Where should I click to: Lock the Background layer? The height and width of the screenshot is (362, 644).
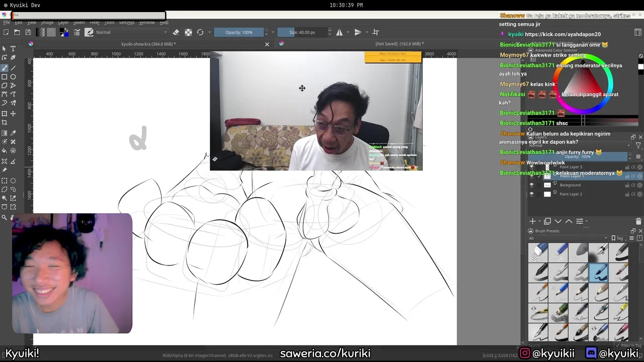pyautogui.click(x=627, y=185)
